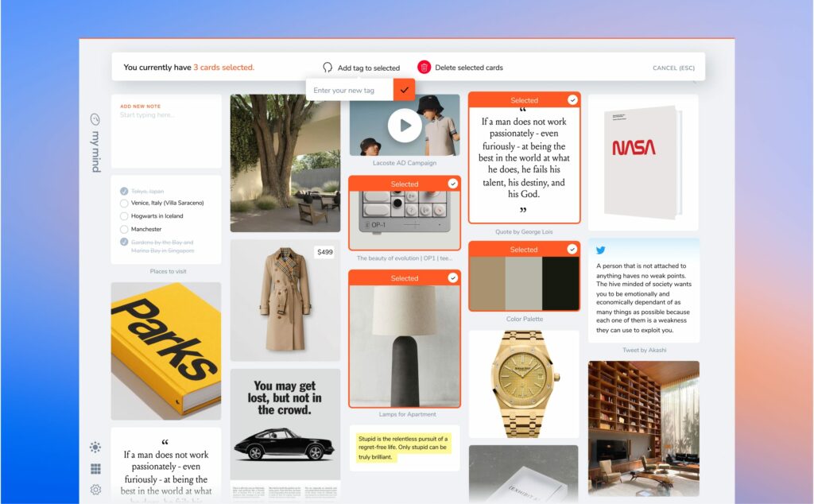Click the Enter your new tag field
Screen dimensions: 814x504
(x=350, y=90)
